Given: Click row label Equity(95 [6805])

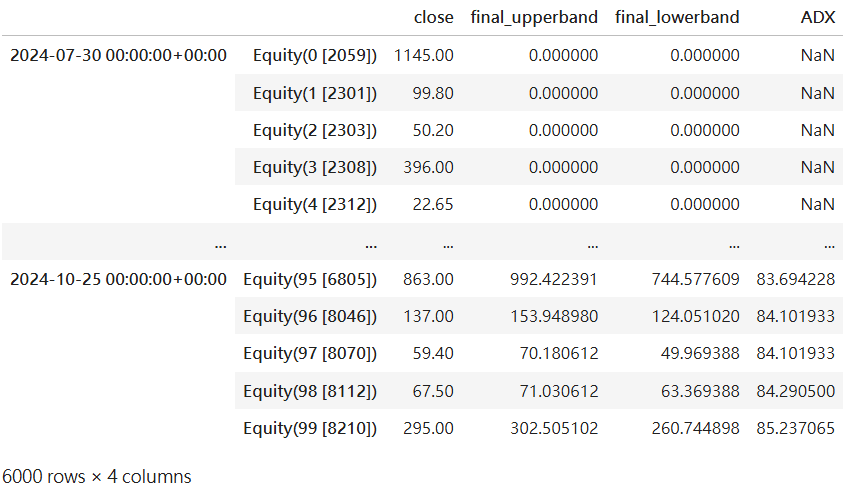Looking at the screenshot, I should (x=310, y=279).
